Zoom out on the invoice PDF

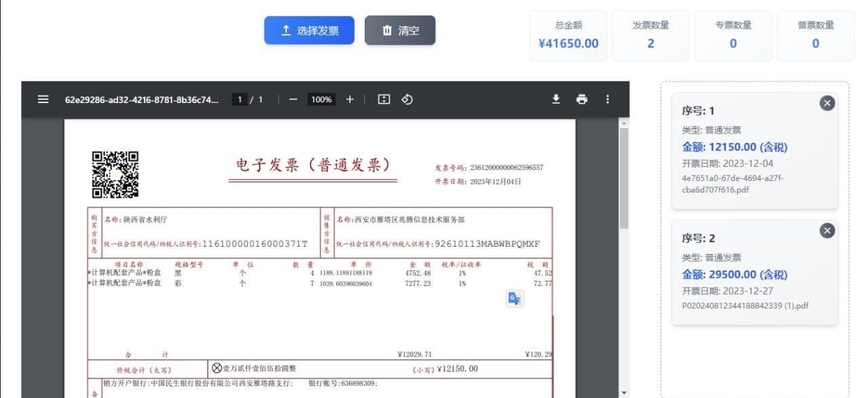tap(293, 99)
